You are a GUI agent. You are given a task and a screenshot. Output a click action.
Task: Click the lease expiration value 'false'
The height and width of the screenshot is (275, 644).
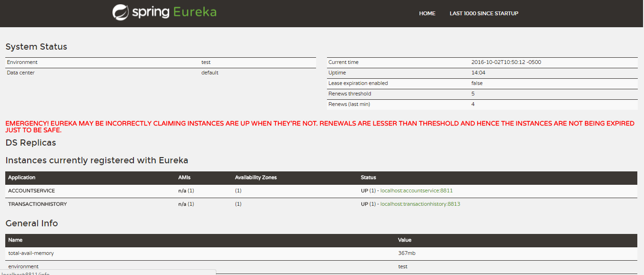(477, 83)
